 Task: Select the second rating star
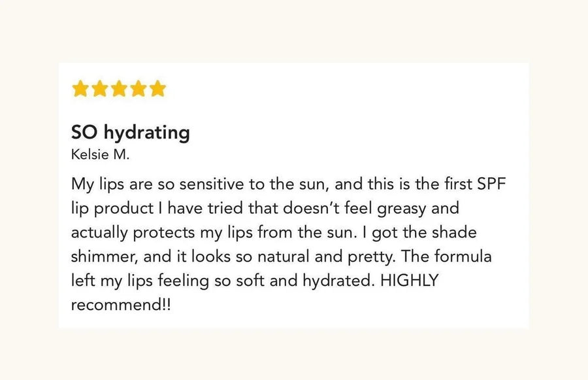coord(100,89)
